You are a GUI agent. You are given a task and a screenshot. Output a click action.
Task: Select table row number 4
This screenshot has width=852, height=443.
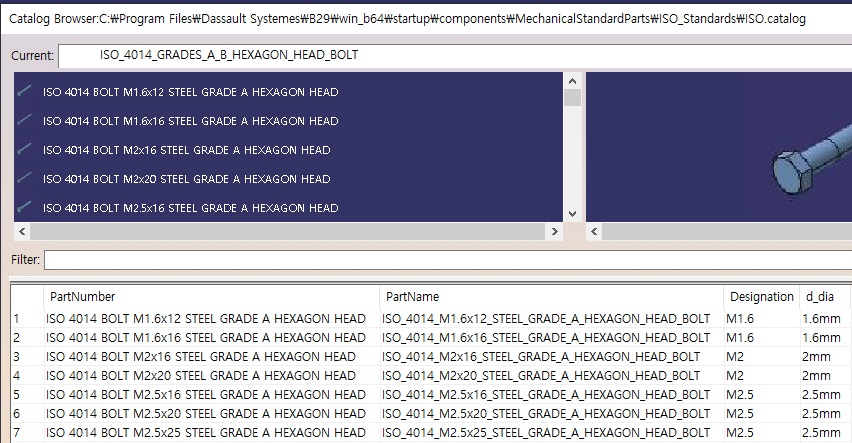pyautogui.click(x=27, y=376)
